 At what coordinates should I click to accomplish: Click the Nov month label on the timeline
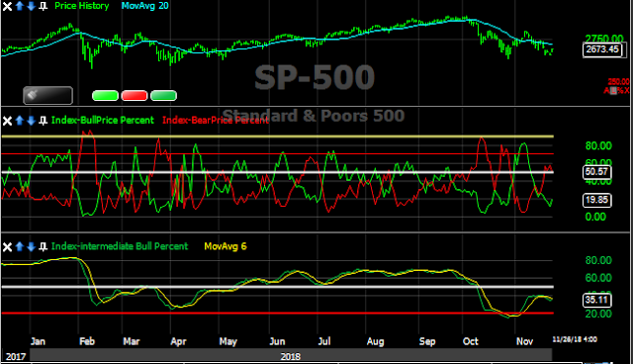tap(524, 342)
